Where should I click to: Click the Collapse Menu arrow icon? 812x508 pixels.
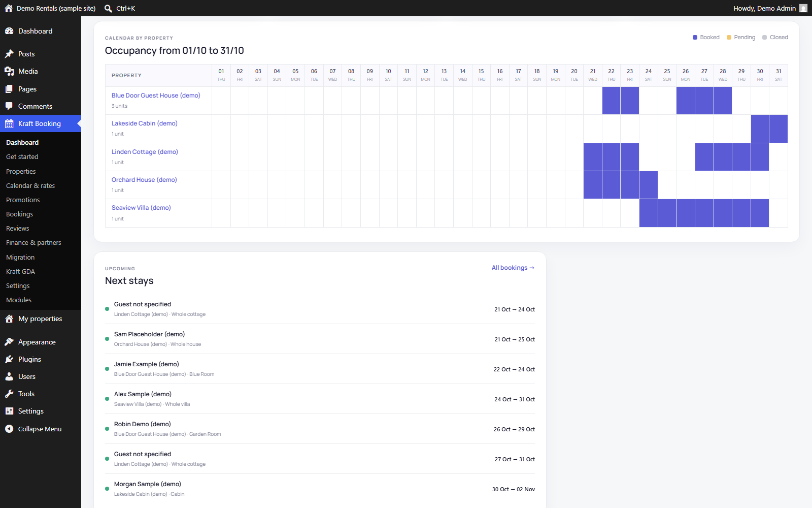[x=9, y=429]
